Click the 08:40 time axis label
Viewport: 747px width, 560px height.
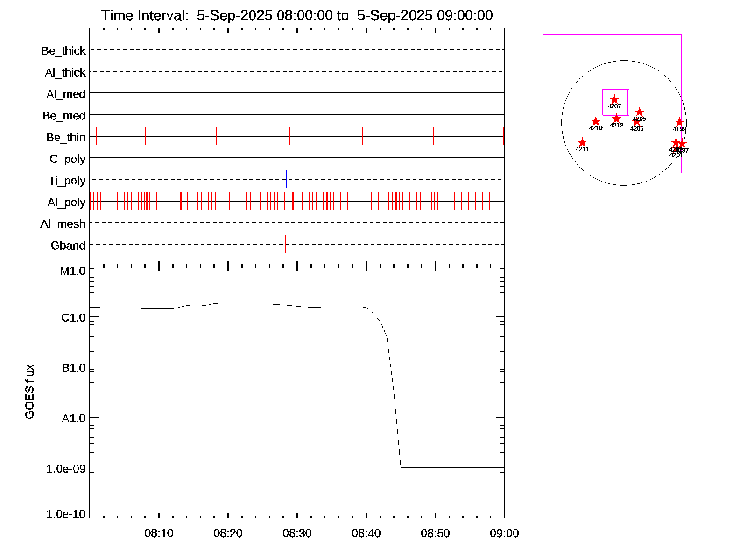coord(366,533)
